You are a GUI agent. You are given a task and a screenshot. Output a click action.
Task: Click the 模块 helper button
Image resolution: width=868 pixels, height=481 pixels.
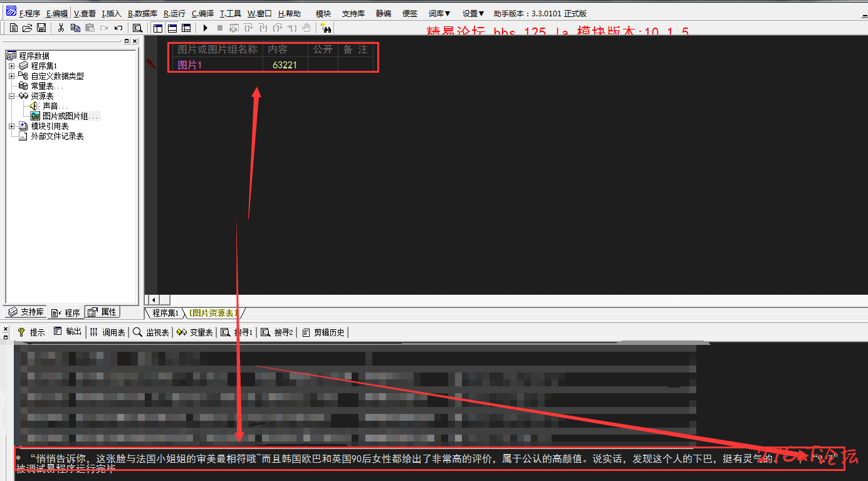323,13
